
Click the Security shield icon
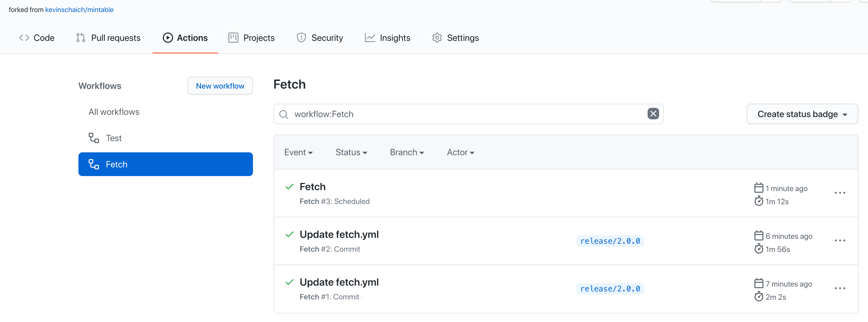point(301,38)
